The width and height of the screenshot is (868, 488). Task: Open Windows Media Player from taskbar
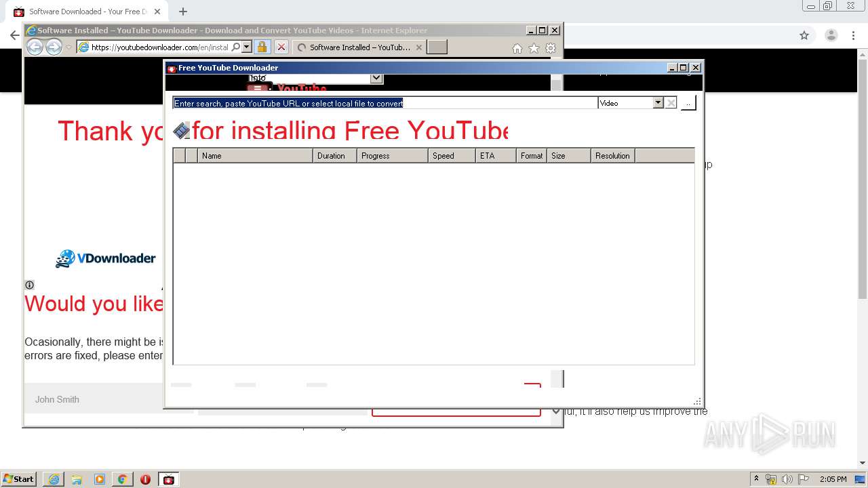(x=100, y=479)
